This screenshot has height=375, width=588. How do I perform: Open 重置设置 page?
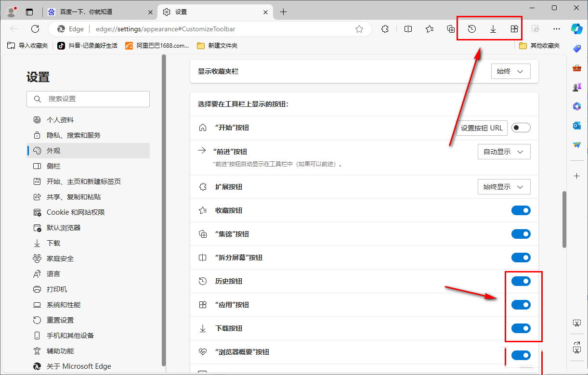tap(88, 320)
